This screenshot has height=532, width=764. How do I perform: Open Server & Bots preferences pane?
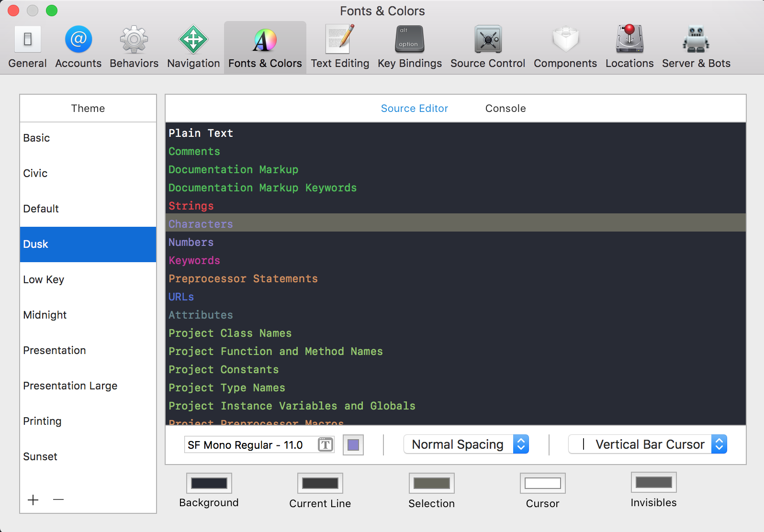pyautogui.click(x=696, y=47)
